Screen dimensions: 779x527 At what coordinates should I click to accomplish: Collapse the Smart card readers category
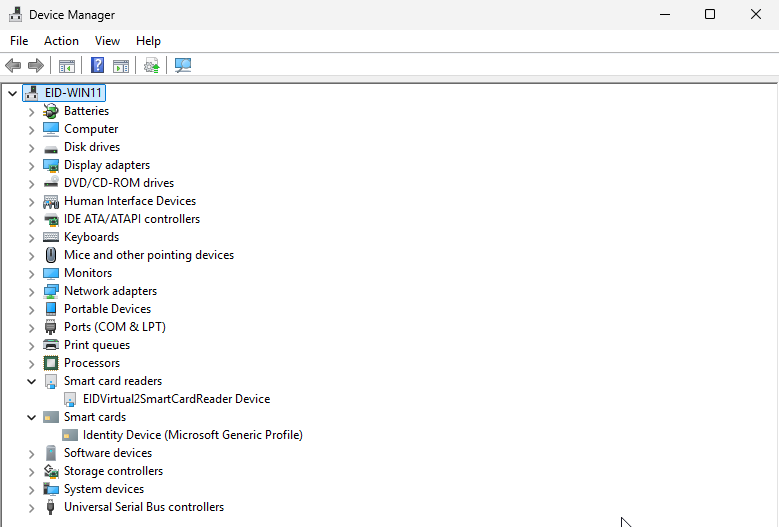[31, 381]
